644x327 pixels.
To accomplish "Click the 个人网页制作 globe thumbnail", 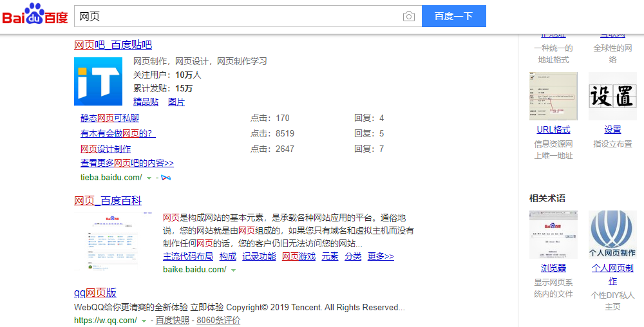I will pyautogui.click(x=612, y=235).
